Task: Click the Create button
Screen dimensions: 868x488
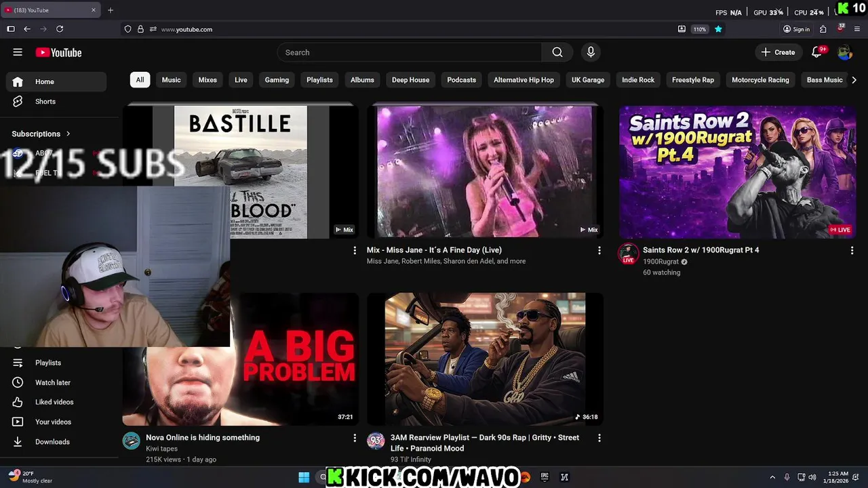Action: pos(778,52)
